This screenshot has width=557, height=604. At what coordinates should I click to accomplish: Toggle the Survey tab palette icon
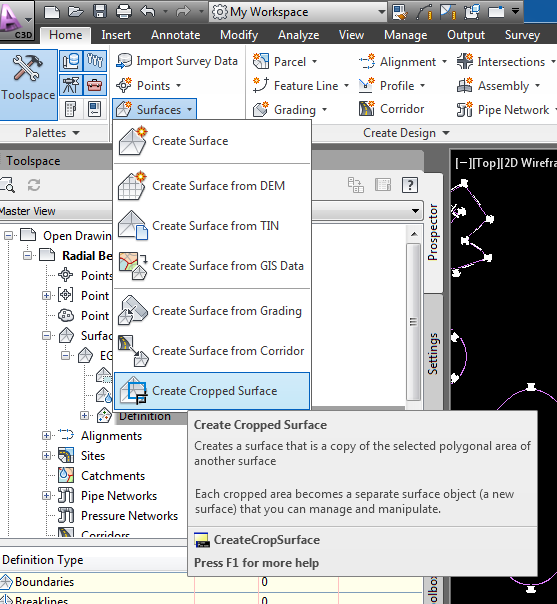(71, 85)
